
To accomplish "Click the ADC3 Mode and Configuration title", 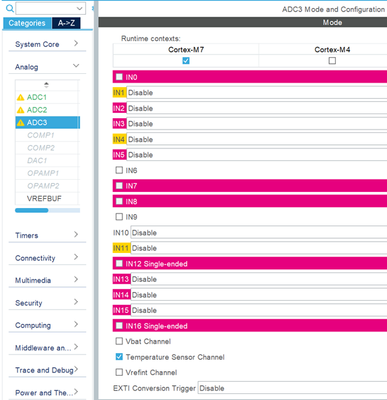I will pos(333,9).
